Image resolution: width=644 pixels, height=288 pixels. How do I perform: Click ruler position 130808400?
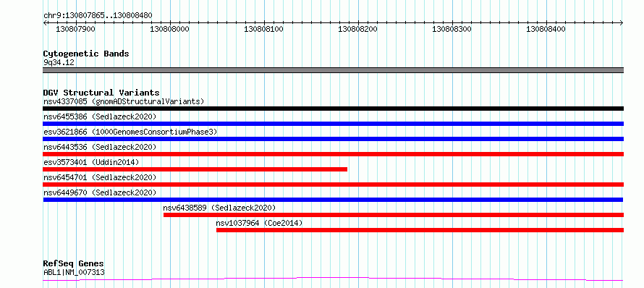point(546,29)
